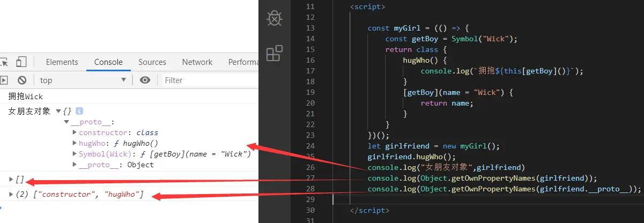Click the console.log("女朋友对象",girlfriend) line
Screen dimensions: 644x223
tap(446, 167)
